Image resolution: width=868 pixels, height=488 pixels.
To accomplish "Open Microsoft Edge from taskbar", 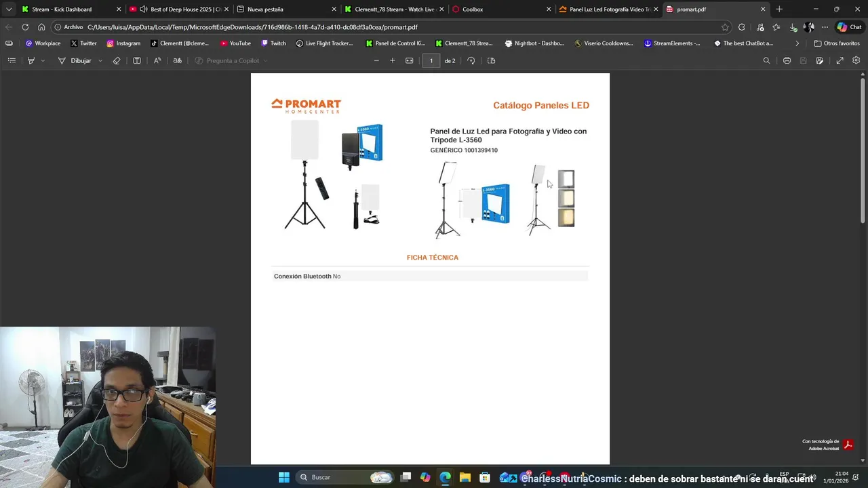I will coord(445,477).
